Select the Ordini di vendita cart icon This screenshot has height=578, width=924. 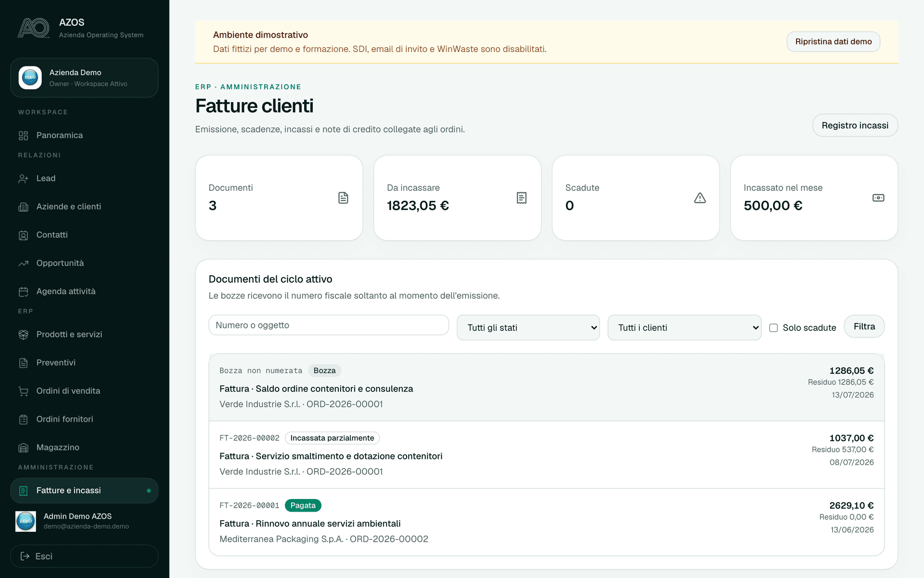point(23,391)
